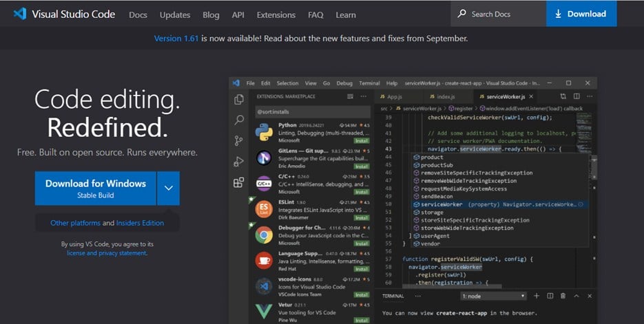Open the terminal panel ellipsis menu
This screenshot has height=324, width=644.
(418, 296)
